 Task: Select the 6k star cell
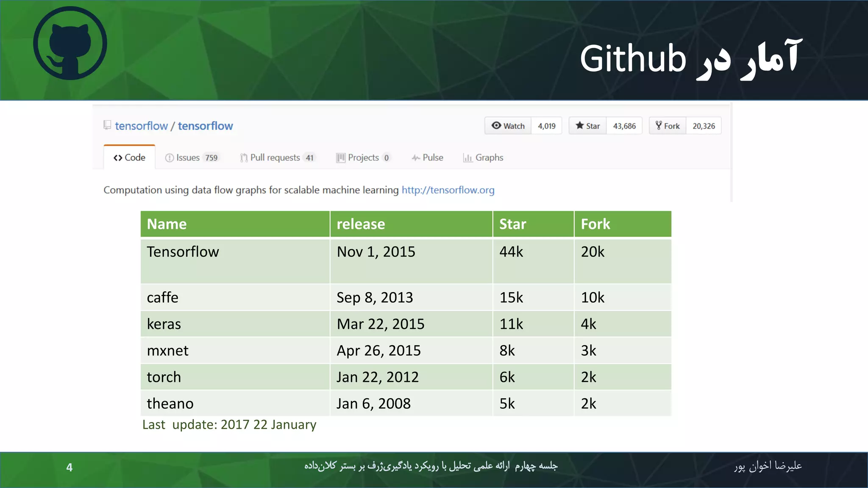(x=533, y=377)
